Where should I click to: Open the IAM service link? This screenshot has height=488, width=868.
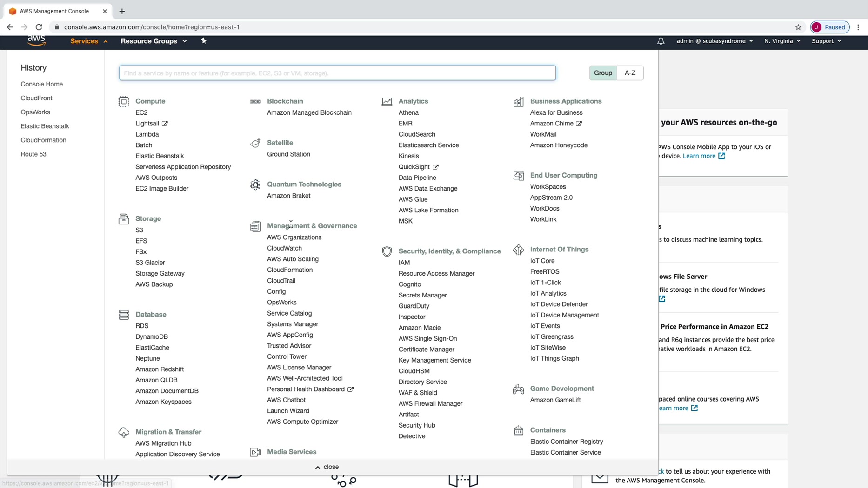pyautogui.click(x=404, y=263)
